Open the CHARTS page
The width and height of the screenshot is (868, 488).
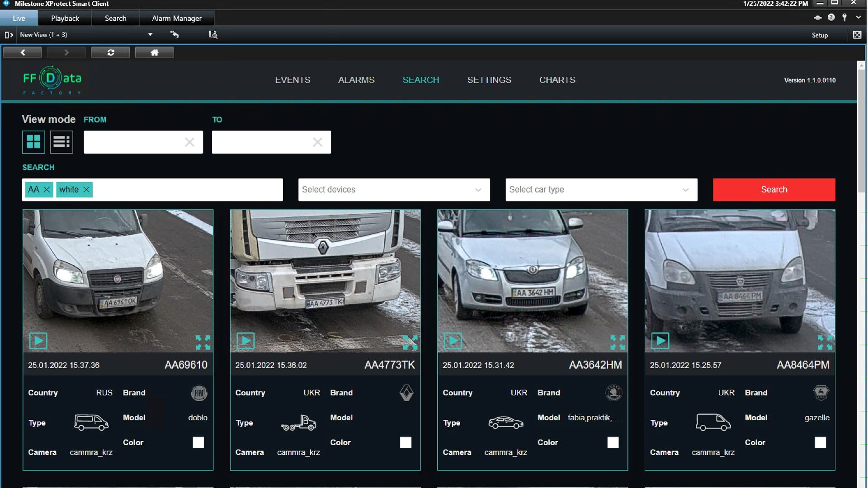(557, 80)
